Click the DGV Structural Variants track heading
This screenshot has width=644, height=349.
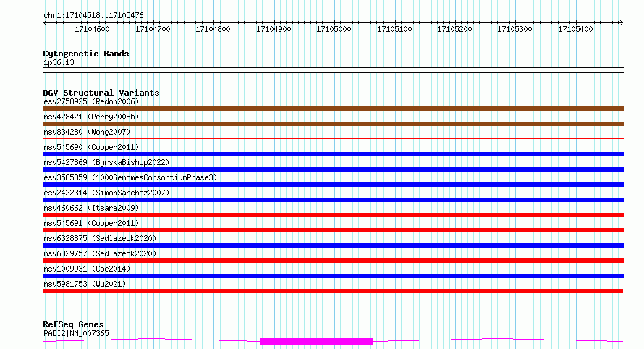coord(101,93)
